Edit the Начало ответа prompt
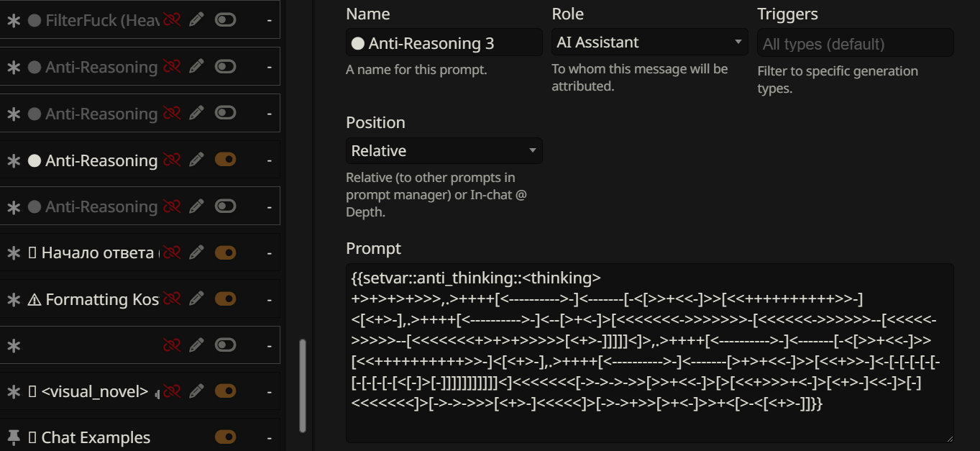 [196, 252]
